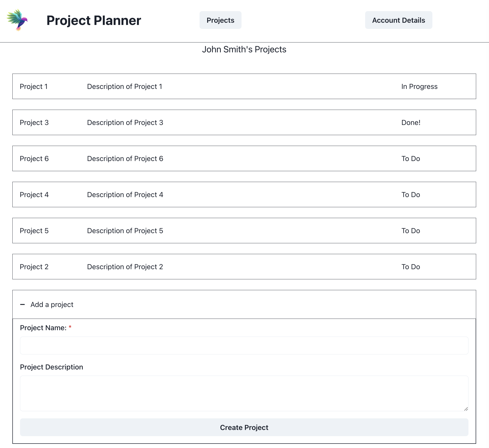Select 'Description of Project 6' text

pos(125,159)
